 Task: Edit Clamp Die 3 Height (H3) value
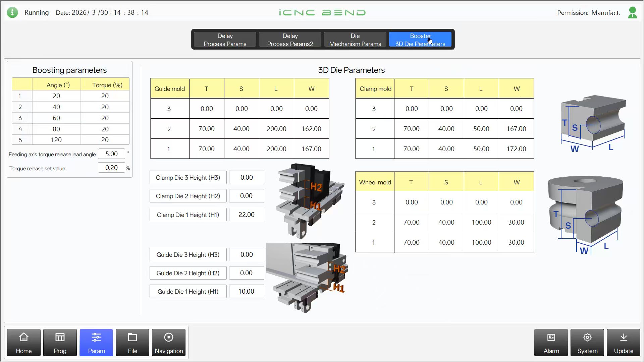247,177
